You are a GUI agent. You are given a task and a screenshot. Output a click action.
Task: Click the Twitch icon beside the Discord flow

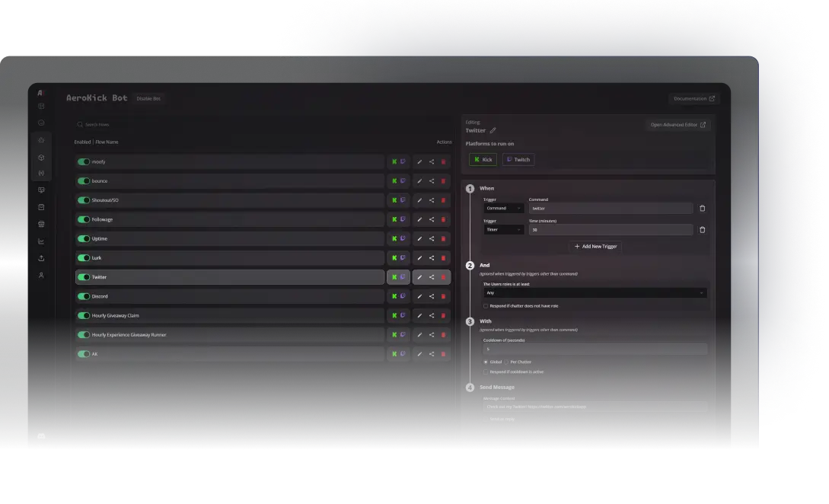pyautogui.click(x=401, y=295)
